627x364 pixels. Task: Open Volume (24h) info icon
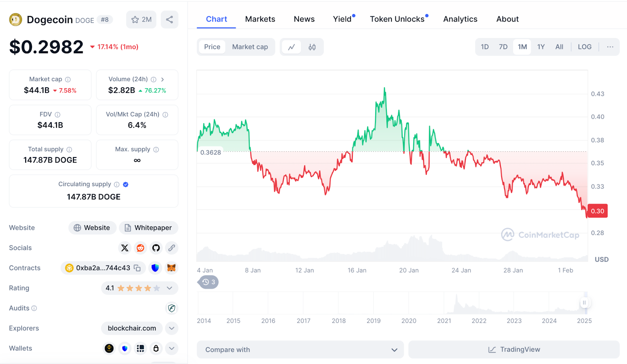[x=154, y=79]
